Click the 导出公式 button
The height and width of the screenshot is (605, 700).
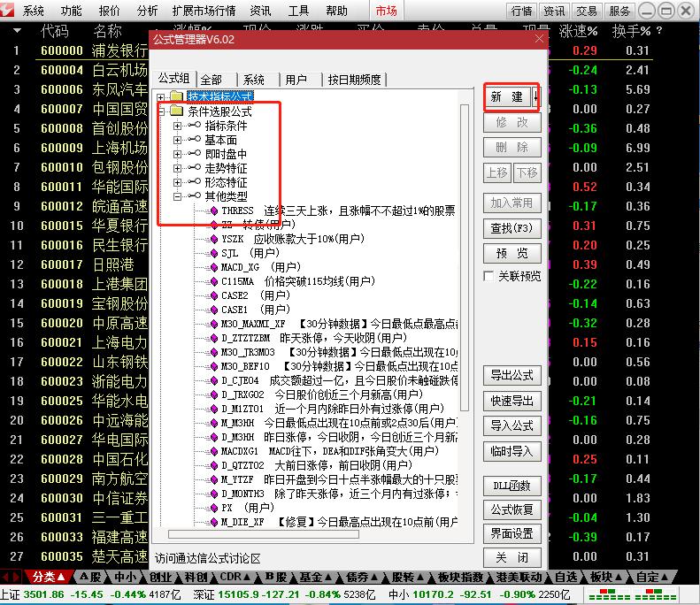click(512, 375)
